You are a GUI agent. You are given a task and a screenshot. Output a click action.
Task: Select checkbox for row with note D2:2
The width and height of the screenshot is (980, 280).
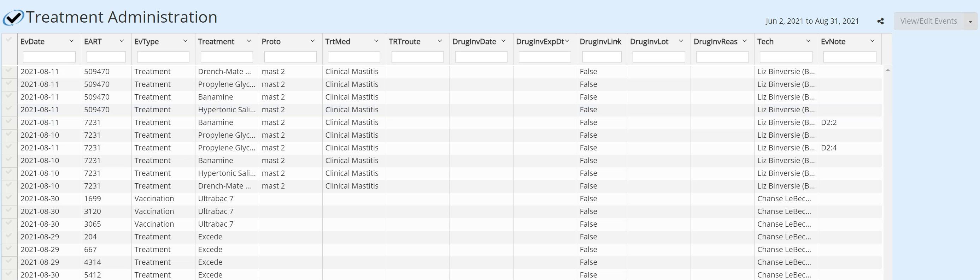click(9, 121)
